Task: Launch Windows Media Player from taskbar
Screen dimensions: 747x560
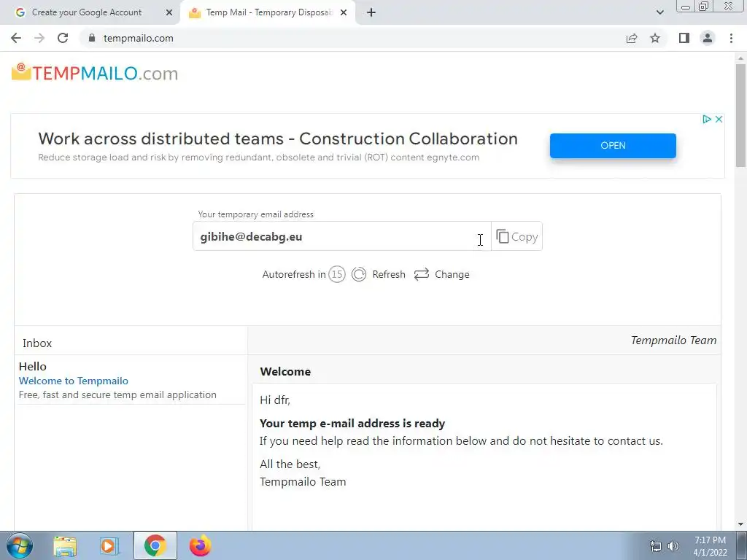Action: click(x=109, y=545)
